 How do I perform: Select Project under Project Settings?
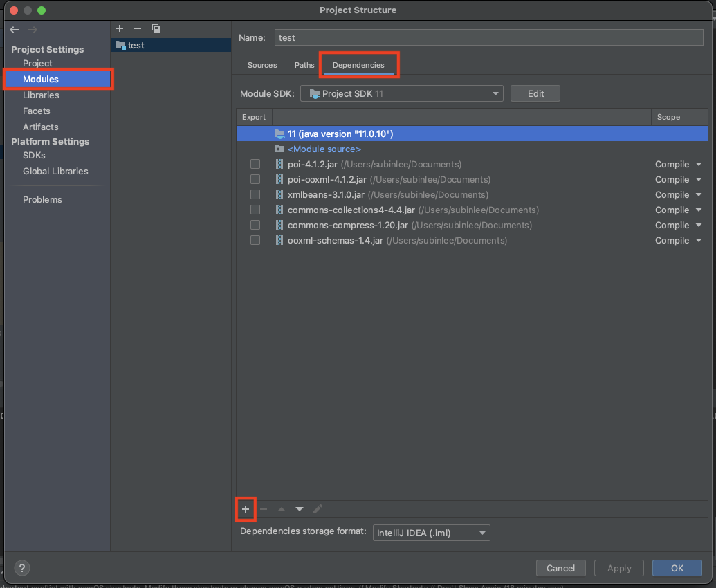(x=37, y=64)
